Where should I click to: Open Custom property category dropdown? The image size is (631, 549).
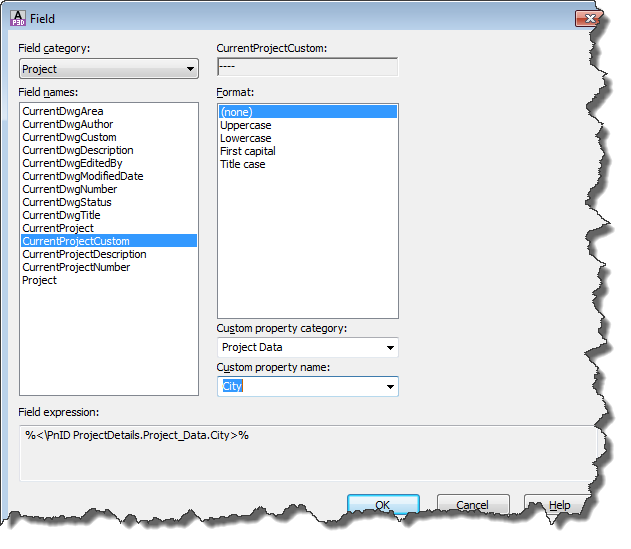click(308, 347)
